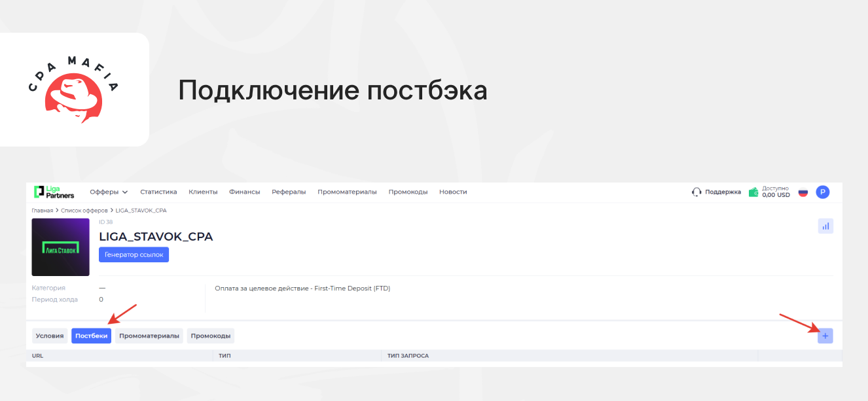This screenshot has height=401, width=868.
Task: Click the Лига Ставок offer thumbnail
Action: coord(60,247)
